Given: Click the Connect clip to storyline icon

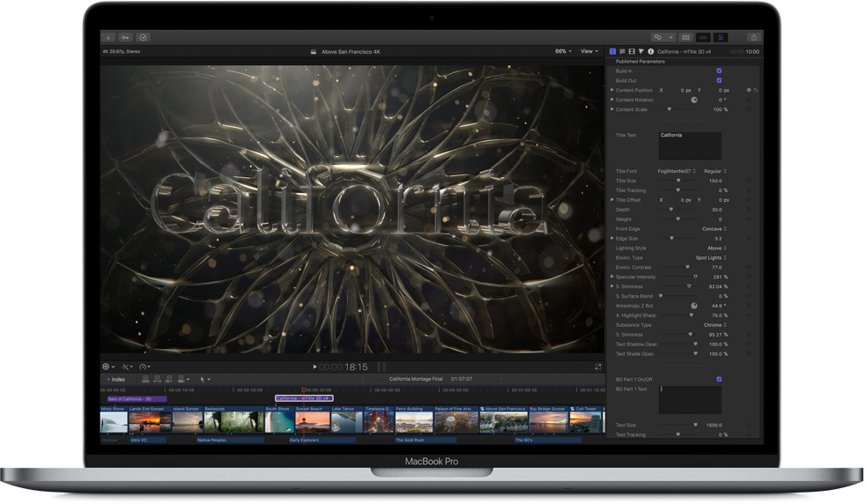Looking at the screenshot, I should click(145, 379).
